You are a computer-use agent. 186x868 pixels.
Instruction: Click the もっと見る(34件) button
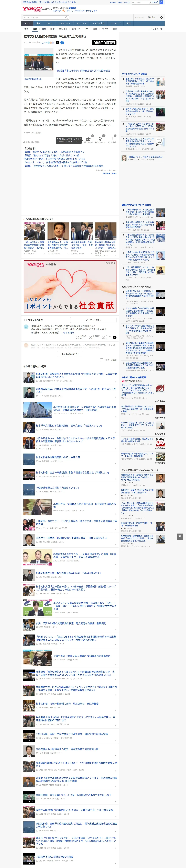(70, 354)
